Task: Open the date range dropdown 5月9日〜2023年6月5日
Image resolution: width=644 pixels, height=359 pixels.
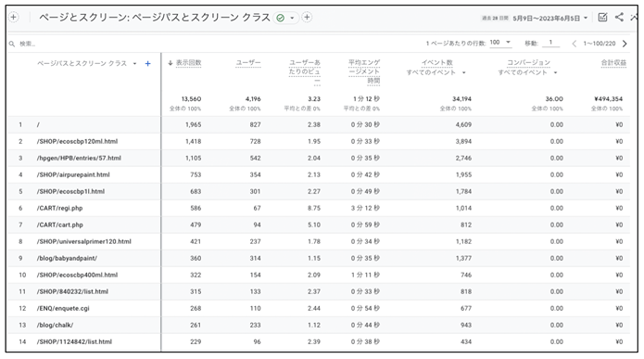Action: [x=549, y=19]
